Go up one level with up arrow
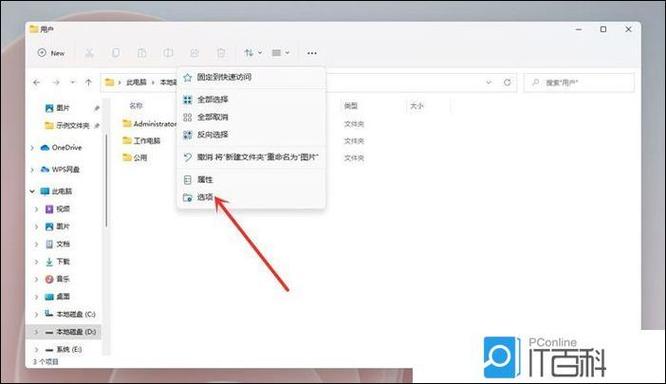Image resolution: width=666 pixels, height=384 pixels. tap(88, 82)
